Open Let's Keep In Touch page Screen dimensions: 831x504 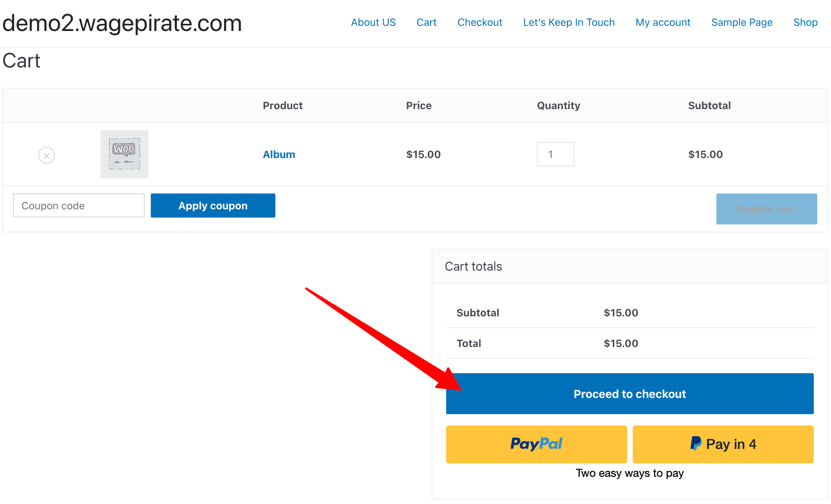pos(569,22)
